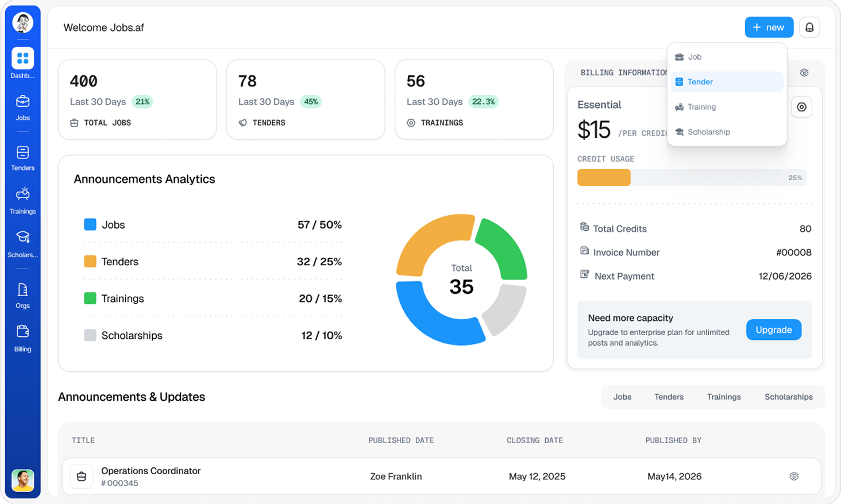Screen dimensions: 841x504
Task: Click the Next Payment icon
Action: coord(584,274)
